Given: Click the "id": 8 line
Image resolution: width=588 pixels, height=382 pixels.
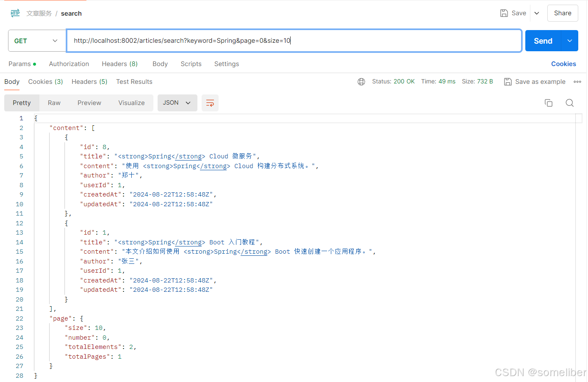Looking at the screenshot, I should [x=95, y=147].
